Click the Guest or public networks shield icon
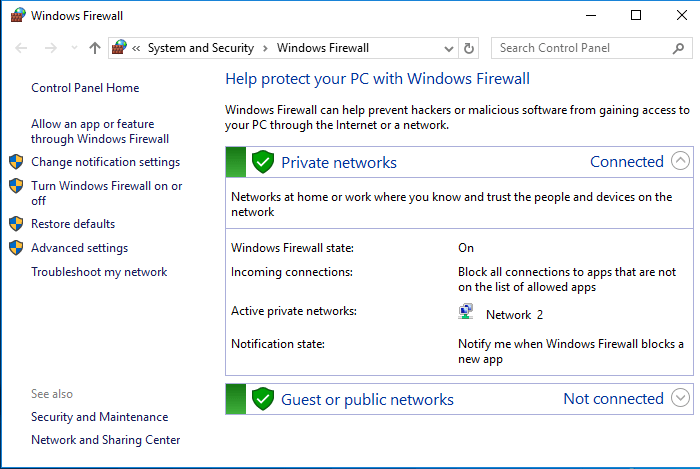This screenshot has height=469, width=700. [x=263, y=398]
